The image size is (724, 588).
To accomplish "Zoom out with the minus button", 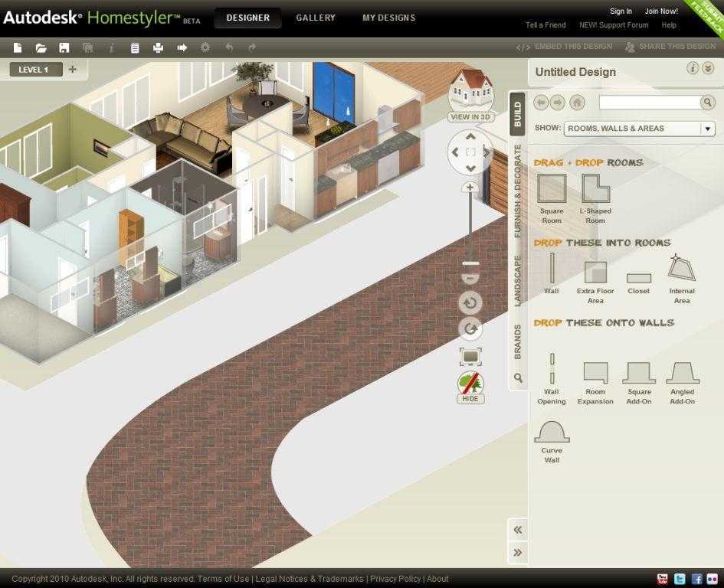I will pyautogui.click(x=470, y=279).
